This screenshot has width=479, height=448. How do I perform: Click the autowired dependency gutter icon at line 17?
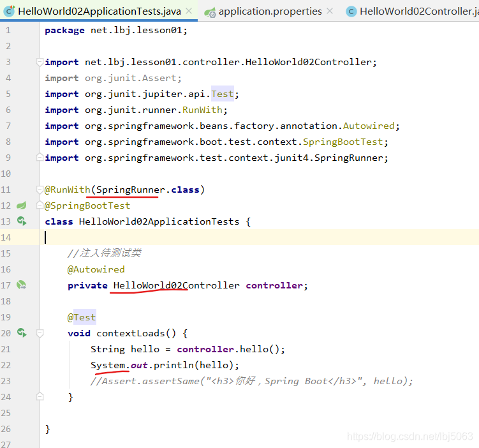(x=22, y=285)
